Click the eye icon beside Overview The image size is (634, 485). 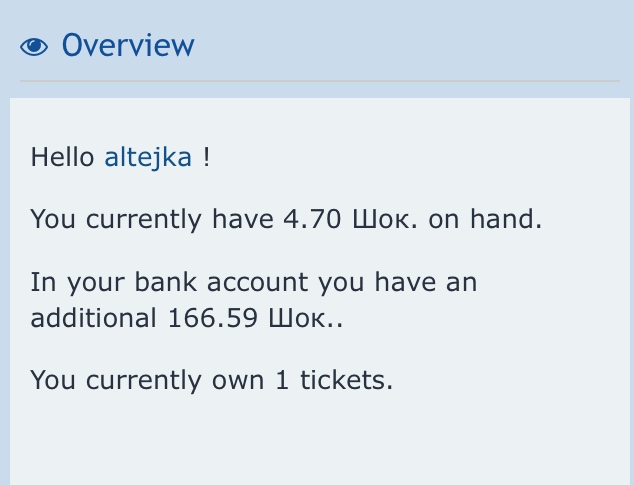(x=34, y=46)
